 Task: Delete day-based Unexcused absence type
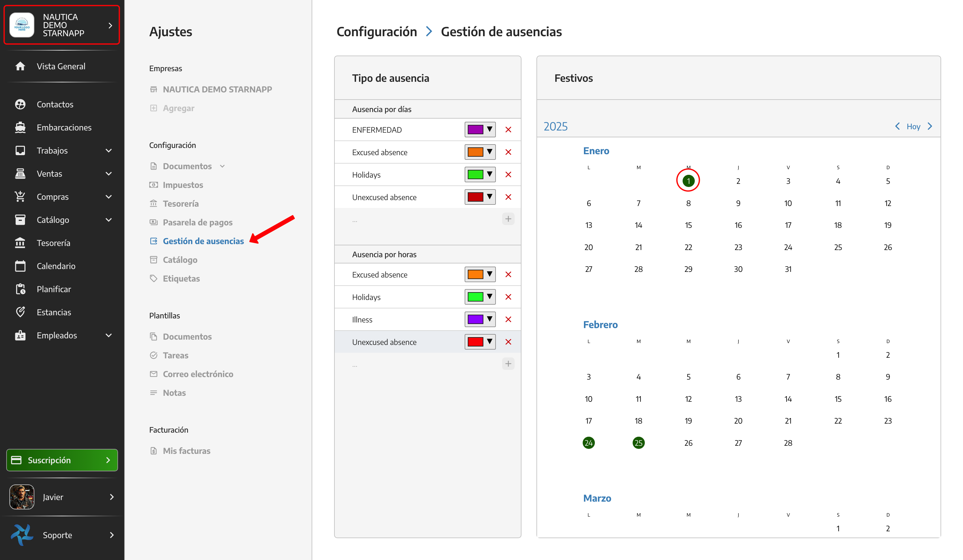click(x=508, y=197)
